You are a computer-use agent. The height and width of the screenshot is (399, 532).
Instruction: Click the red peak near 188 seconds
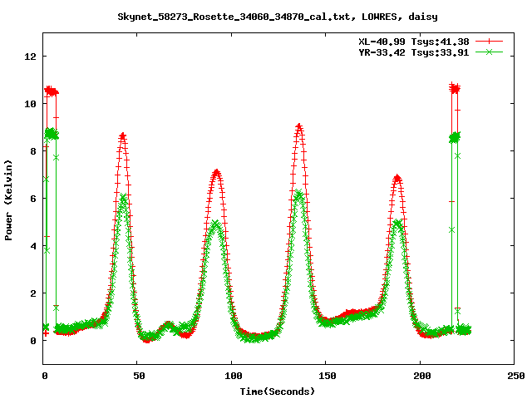pos(397,178)
